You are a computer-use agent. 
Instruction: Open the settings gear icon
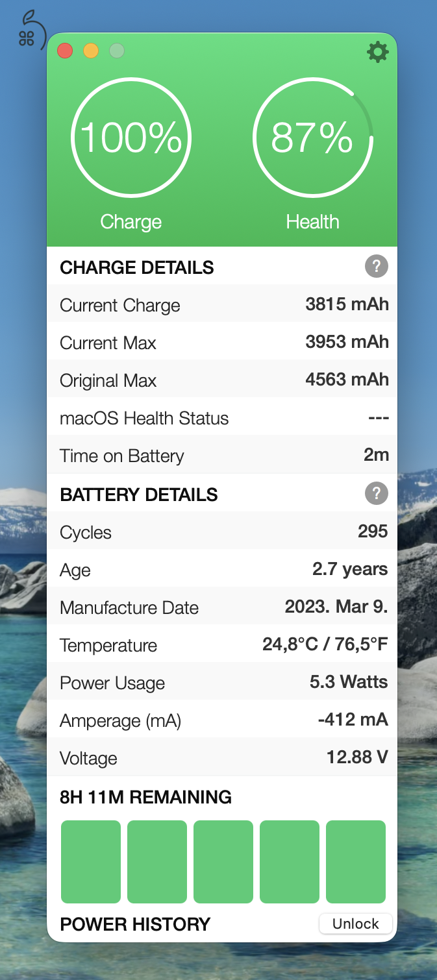click(377, 53)
